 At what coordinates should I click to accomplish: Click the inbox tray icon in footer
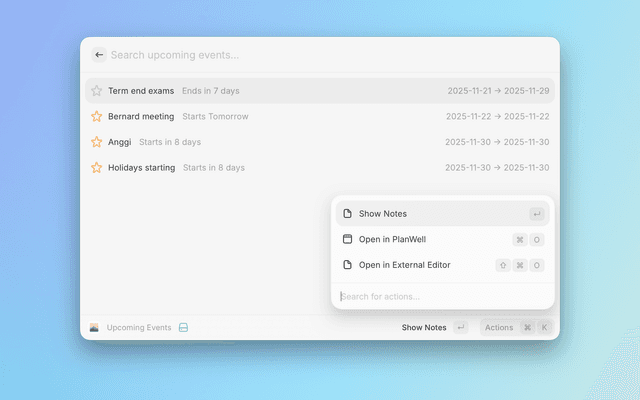click(x=184, y=327)
